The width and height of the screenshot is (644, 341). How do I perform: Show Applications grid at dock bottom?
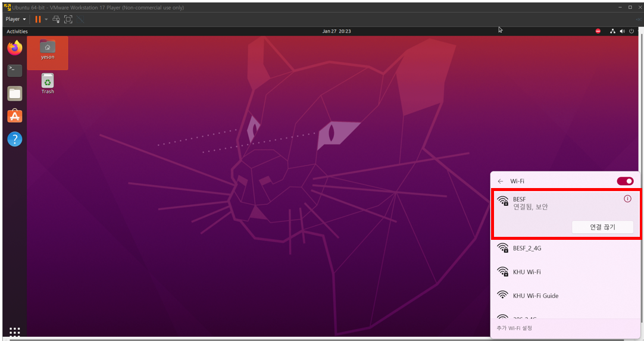15,332
